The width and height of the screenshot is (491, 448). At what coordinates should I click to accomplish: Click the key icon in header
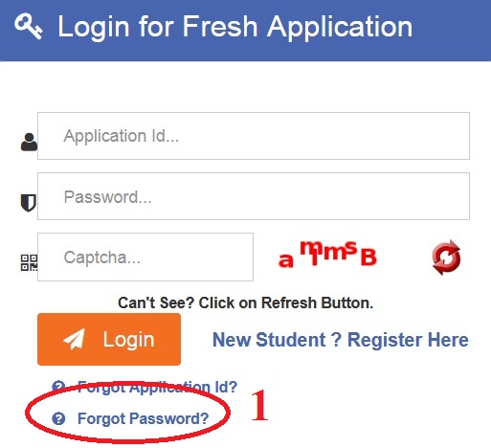tap(29, 26)
